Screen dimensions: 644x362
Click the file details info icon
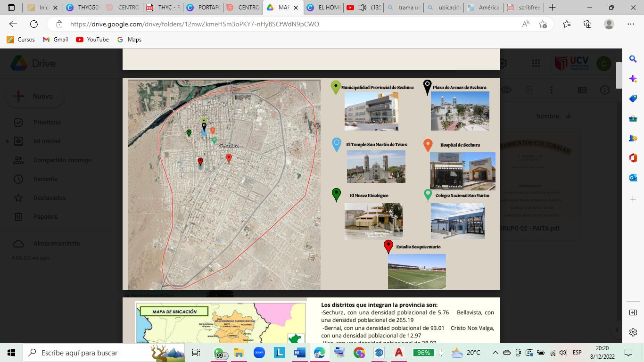point(604,90)
